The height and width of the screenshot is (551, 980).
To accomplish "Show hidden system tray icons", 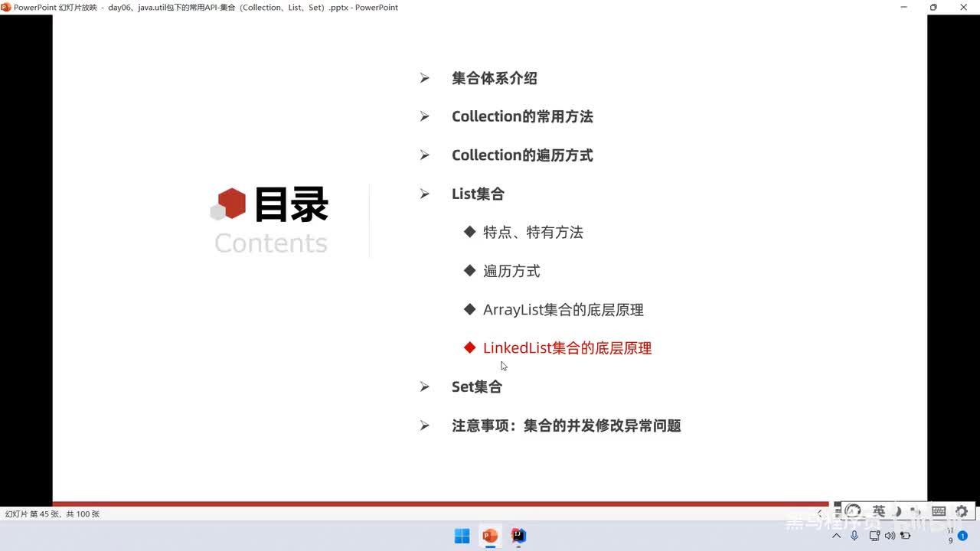I will [x=838, y=536].
